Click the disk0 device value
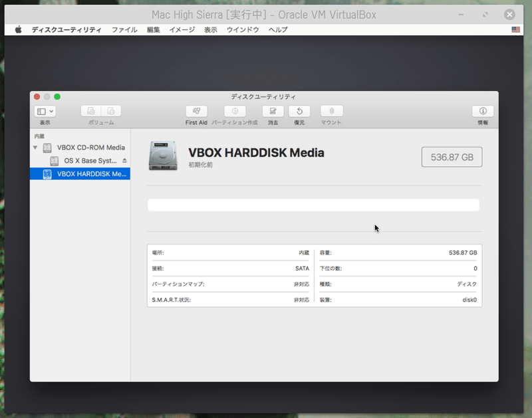This screenshot has width=532, height=418. tap(469, 300)
